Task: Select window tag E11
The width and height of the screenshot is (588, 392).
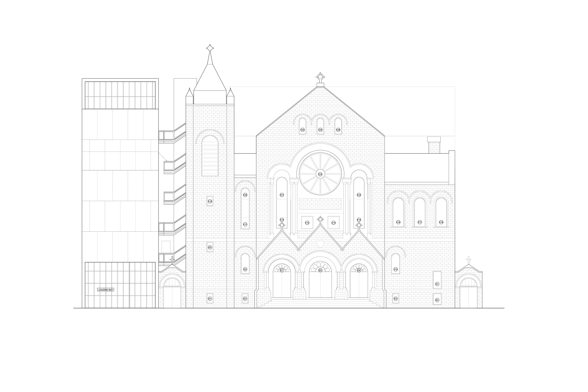Action: (x=245, y=225)
